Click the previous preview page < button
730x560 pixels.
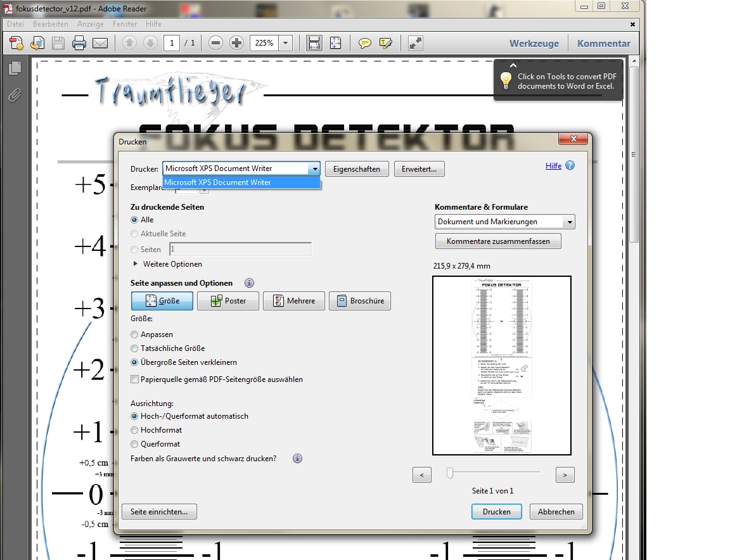click(x=422, y=475)
